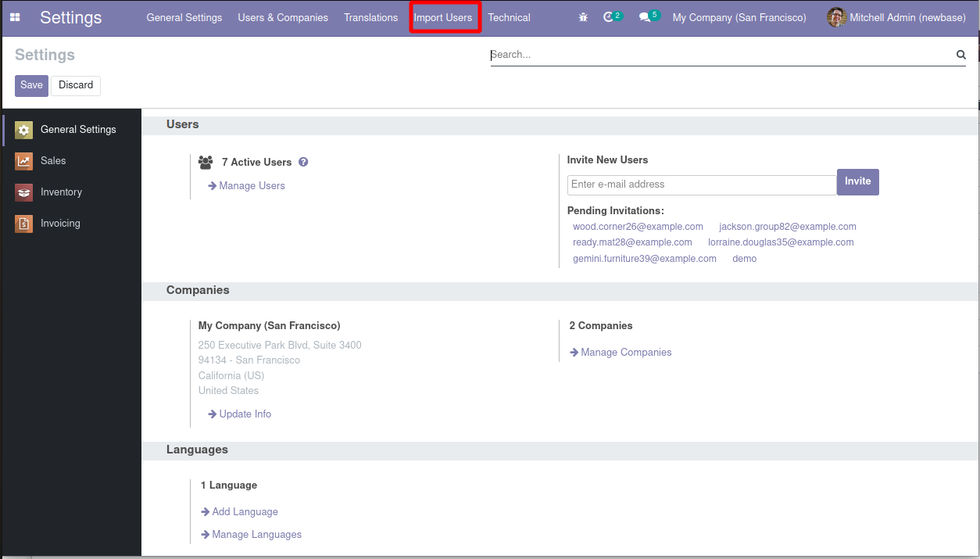Open the General Settings top menu
The image size is (980, 559).
click(184, 17)
